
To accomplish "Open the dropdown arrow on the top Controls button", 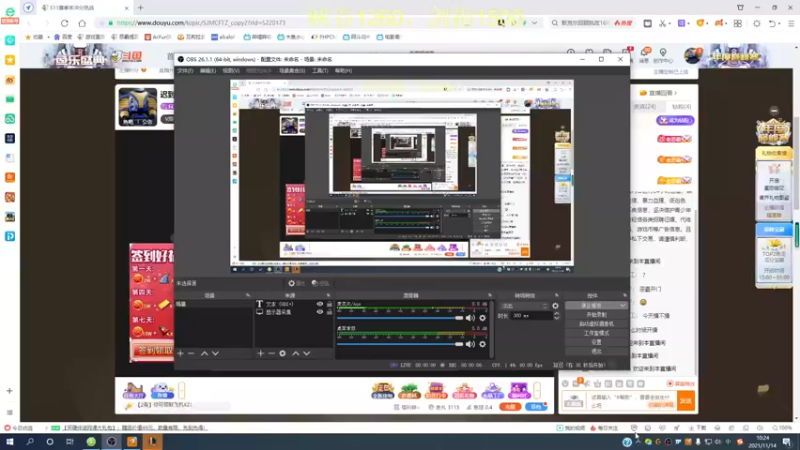I will coord(623,306).
